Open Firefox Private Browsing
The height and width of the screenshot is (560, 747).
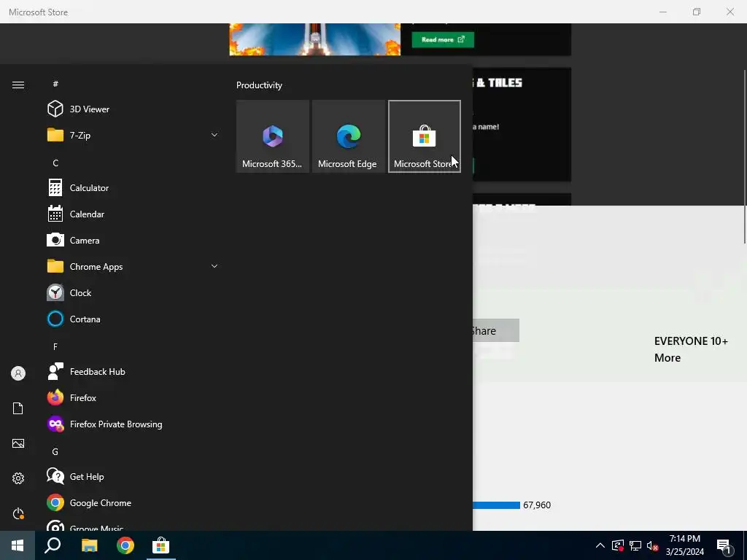(132, 424)
